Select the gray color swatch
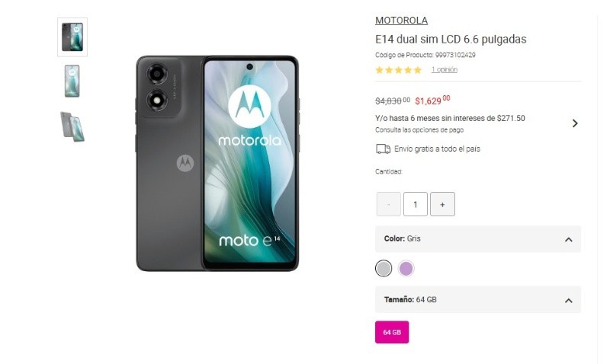Viewport: 610px width, 364px height. click(384, 269)
